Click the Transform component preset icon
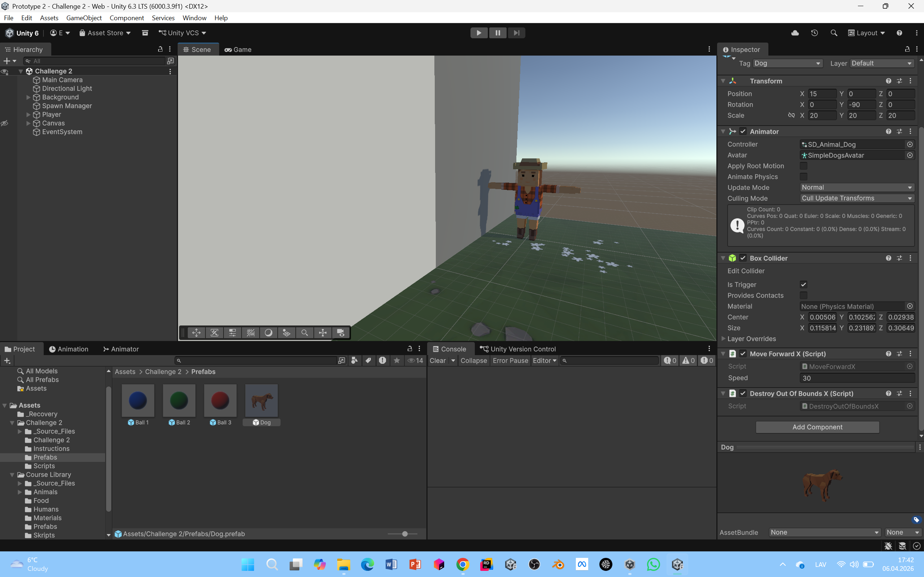The image size is (924, 577). point(899,81)
